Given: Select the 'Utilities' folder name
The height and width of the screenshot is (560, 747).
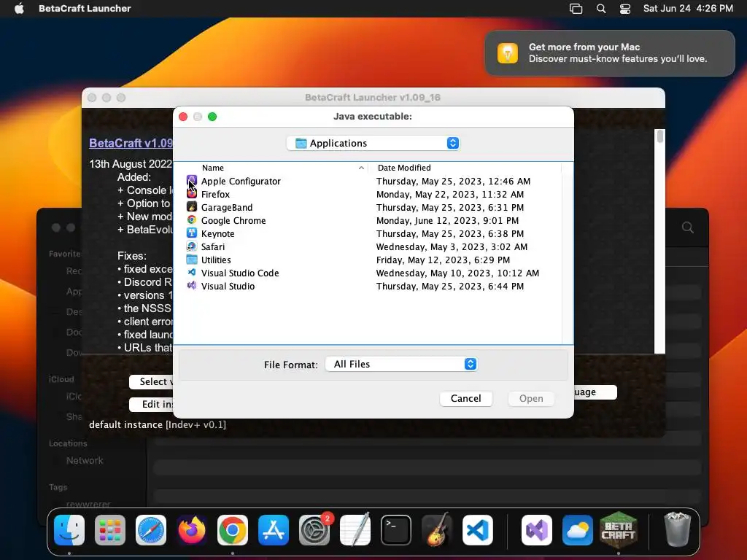Looking at the screenshot, I should click(x=216, y=260).
